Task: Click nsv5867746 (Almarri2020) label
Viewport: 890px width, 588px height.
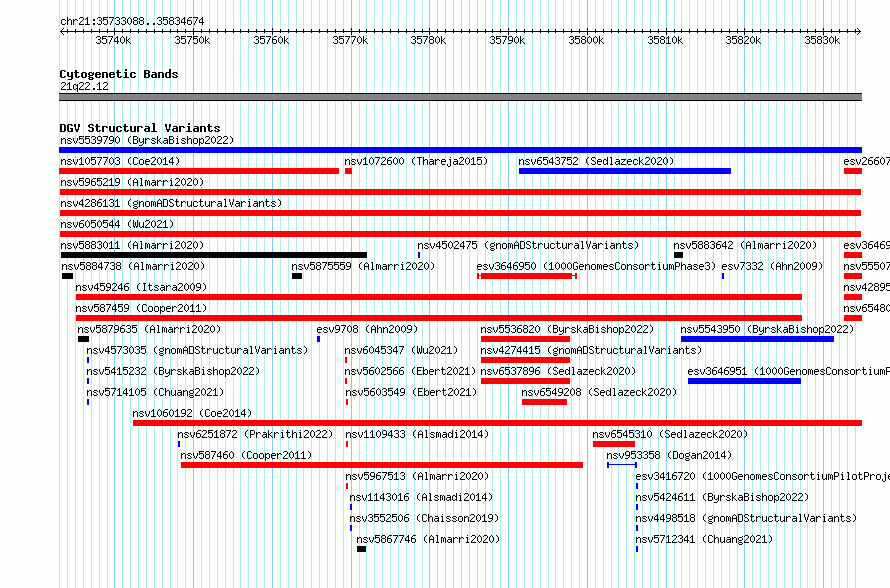Action: coord(428,539)
